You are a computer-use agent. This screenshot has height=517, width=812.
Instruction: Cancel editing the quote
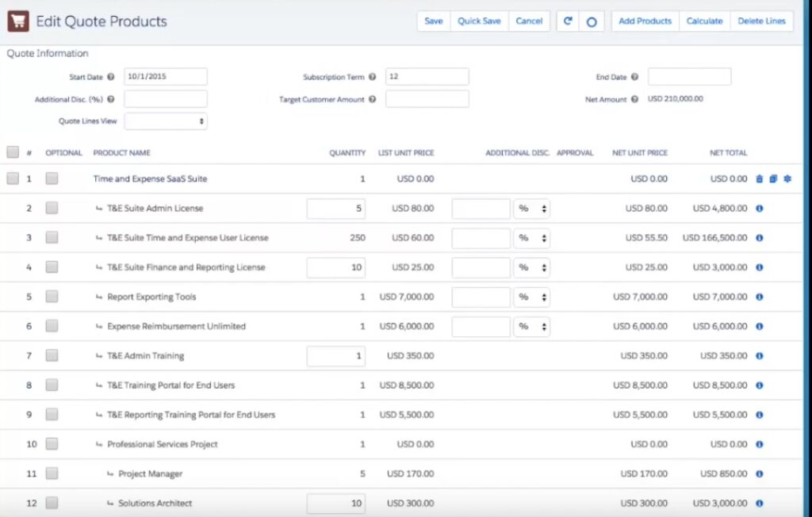pyautogui.click(x=529, y=21)
